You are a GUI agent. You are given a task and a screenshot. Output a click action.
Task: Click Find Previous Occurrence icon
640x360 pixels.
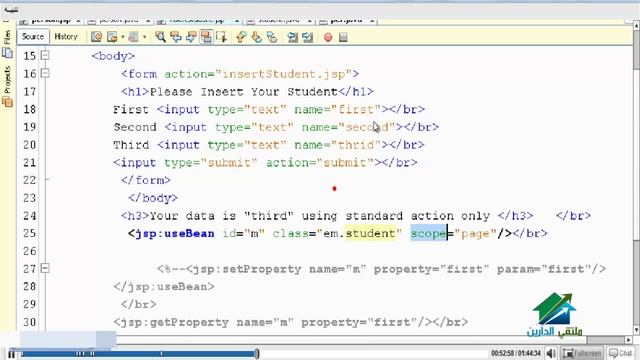(176, 37)
